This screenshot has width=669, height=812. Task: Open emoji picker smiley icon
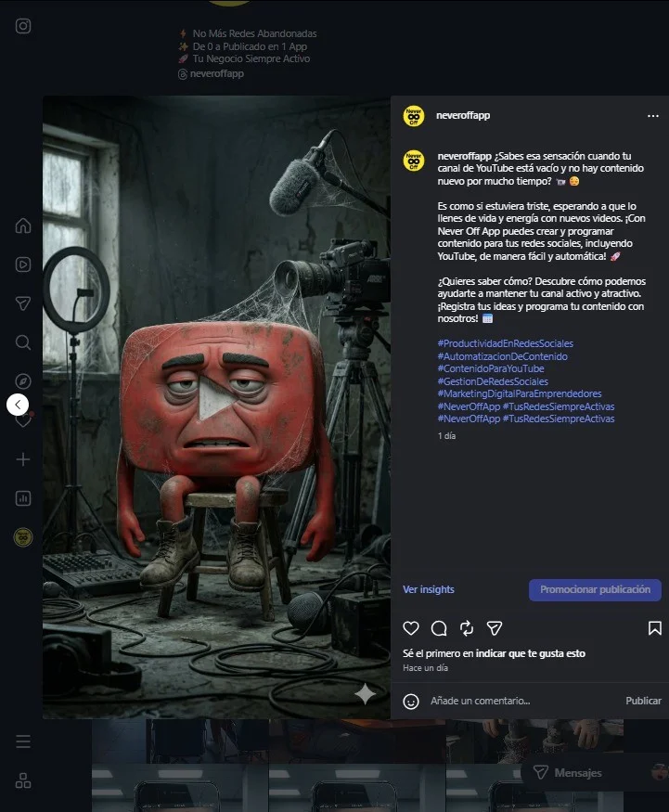[411, 702]
